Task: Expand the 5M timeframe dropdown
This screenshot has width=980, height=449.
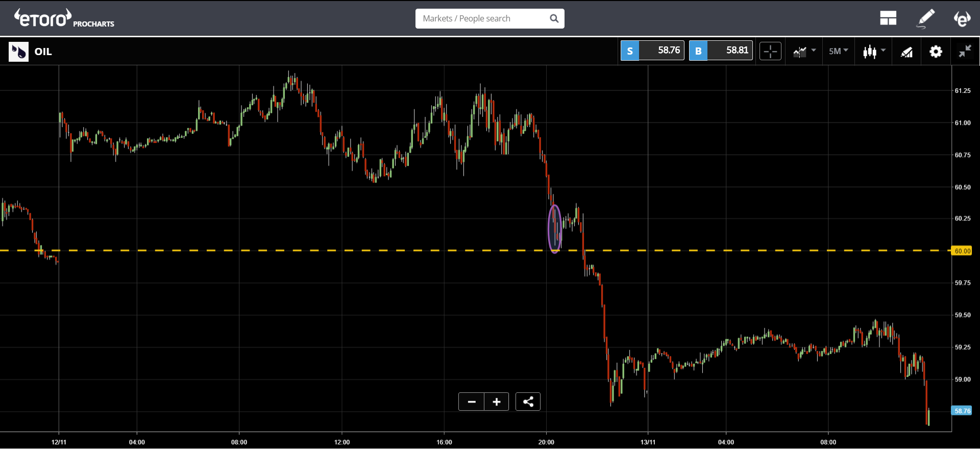Action: coord(838,51)
